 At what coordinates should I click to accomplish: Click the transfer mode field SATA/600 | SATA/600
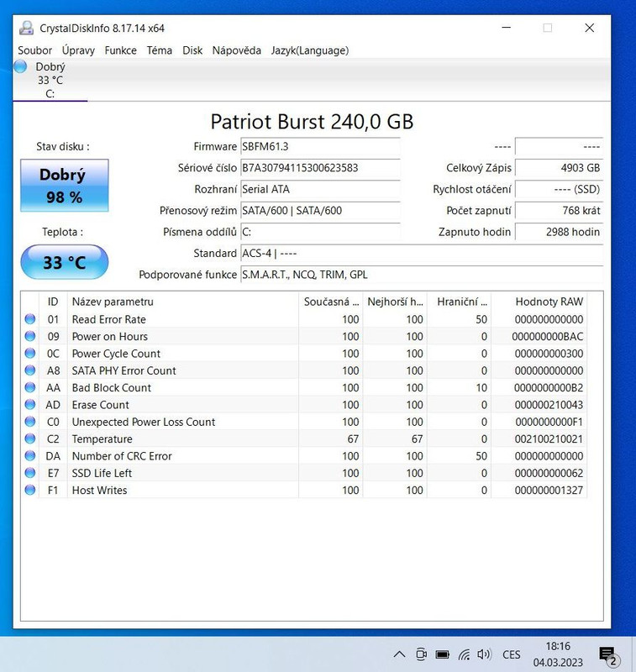coord(320,211)
